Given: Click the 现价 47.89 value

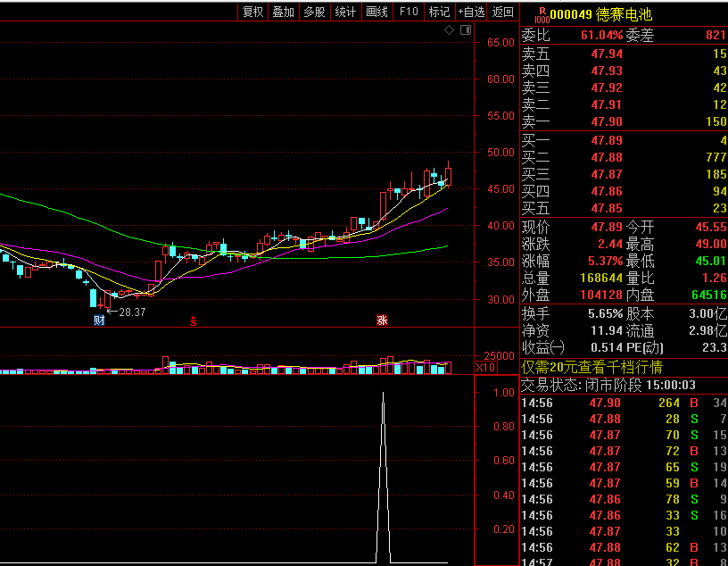Looking at the screenshot, I should (x=607, y=228).
